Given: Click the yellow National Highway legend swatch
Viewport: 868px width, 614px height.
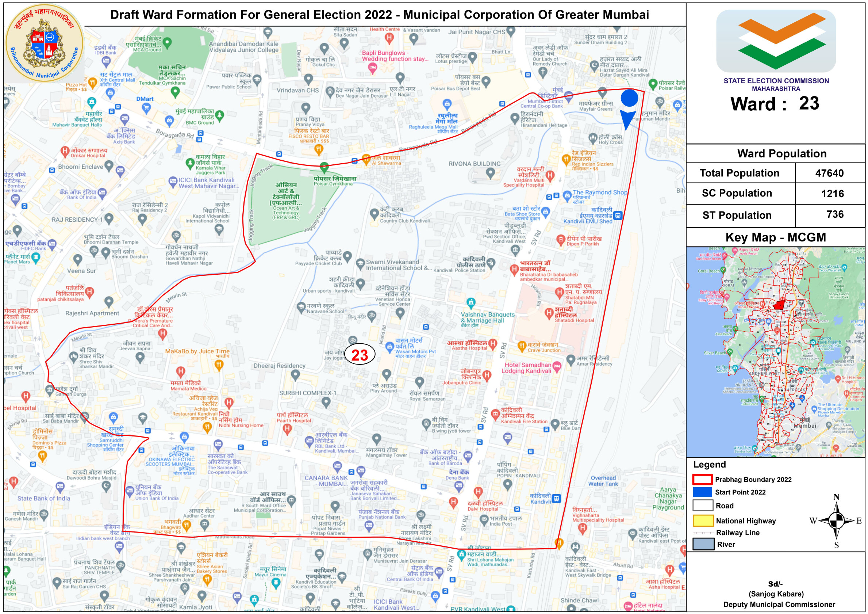Looking at the screenshot, I should 703,520.
